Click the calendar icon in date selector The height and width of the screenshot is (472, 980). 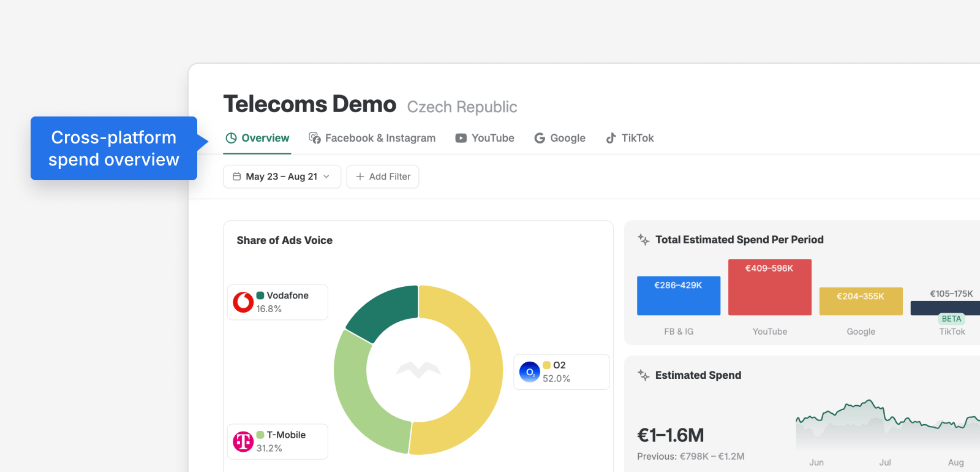click(x=237, y=177)
